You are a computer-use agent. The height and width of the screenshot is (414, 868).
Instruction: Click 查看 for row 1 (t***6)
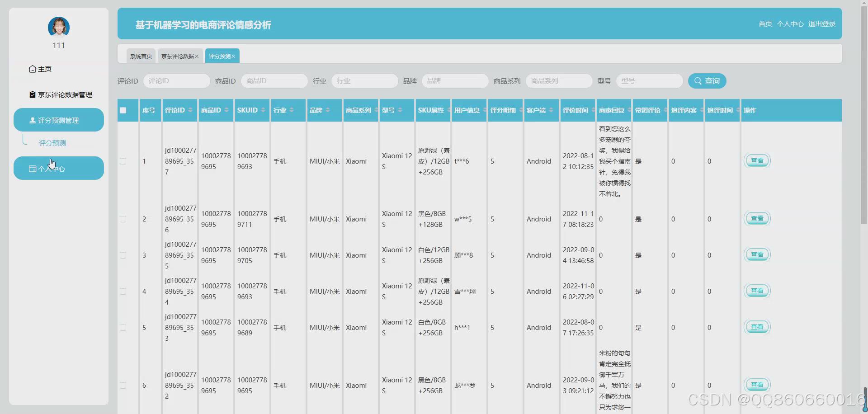(757, 161)
